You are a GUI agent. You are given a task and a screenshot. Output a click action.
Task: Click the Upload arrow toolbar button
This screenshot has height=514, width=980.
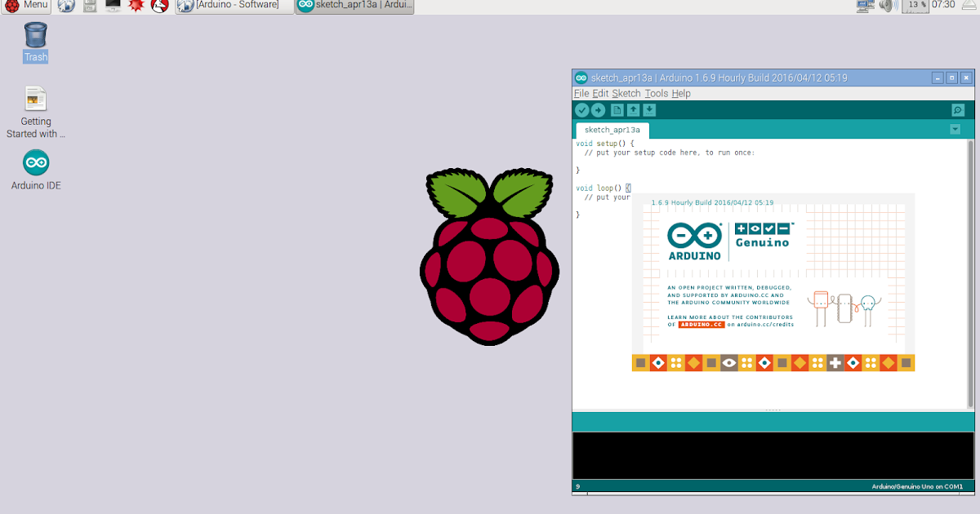click(598, 110)
